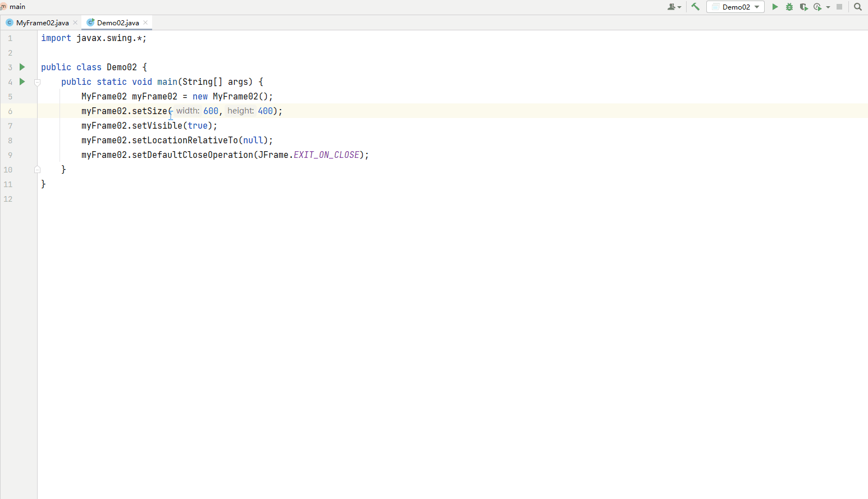Switch to the MyFrame02.java tab
The image size is (868, 499).
[x=42, y=22]
